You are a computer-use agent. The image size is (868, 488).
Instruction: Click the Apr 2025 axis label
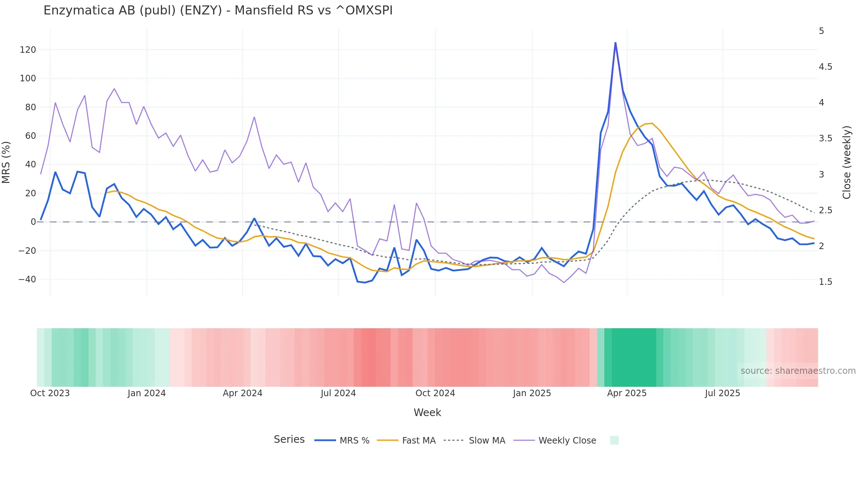(627, 393)
